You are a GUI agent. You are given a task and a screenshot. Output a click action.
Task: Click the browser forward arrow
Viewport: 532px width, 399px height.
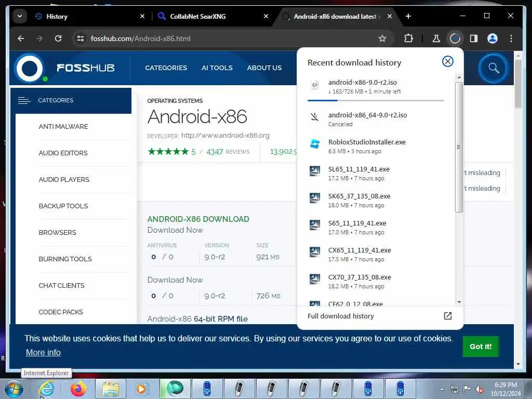tap(39, 38)
